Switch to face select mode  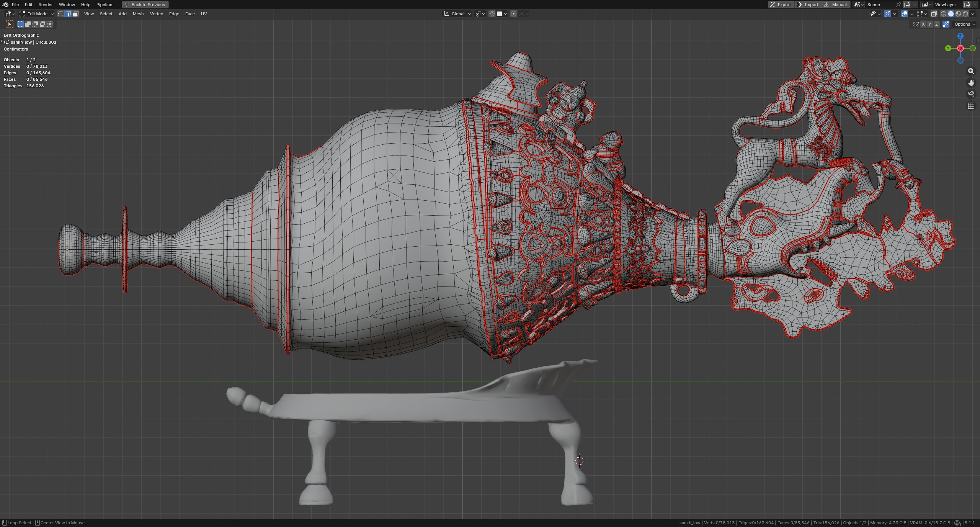(x=75, y=14)
